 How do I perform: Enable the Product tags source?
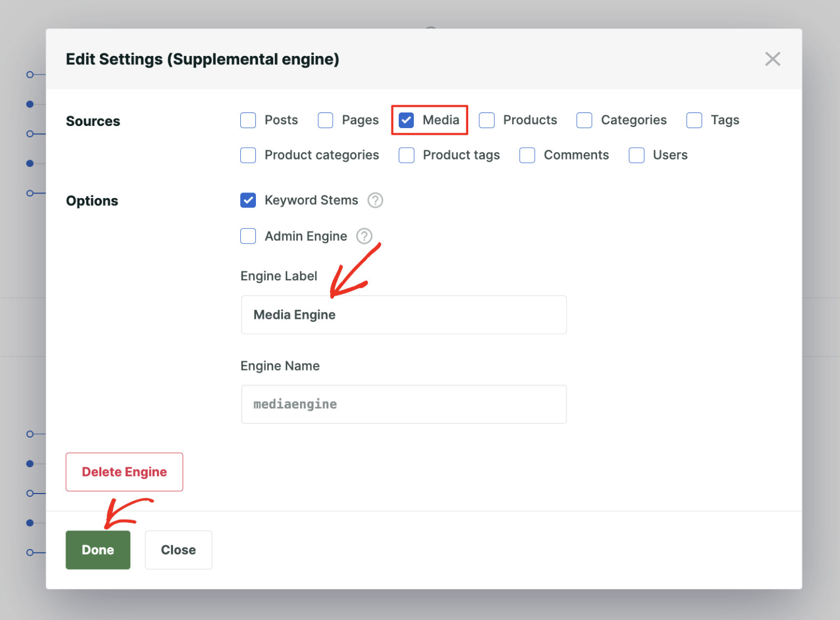406,155
